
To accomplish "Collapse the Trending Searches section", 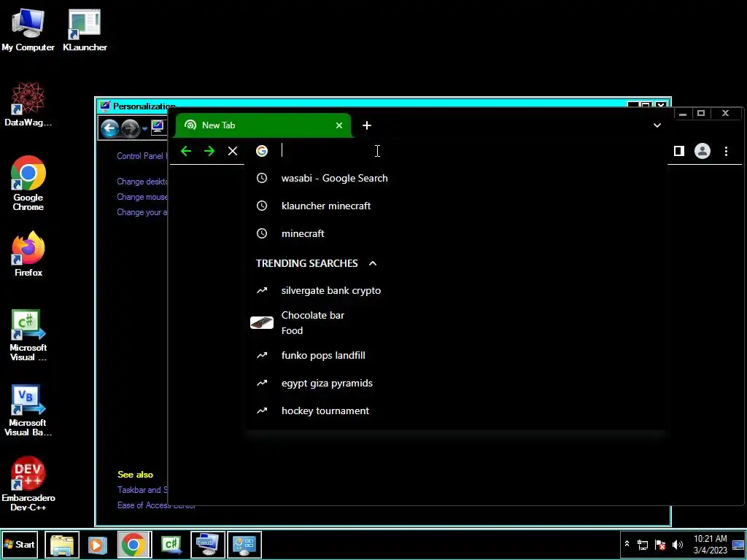I will coord(373,263).
